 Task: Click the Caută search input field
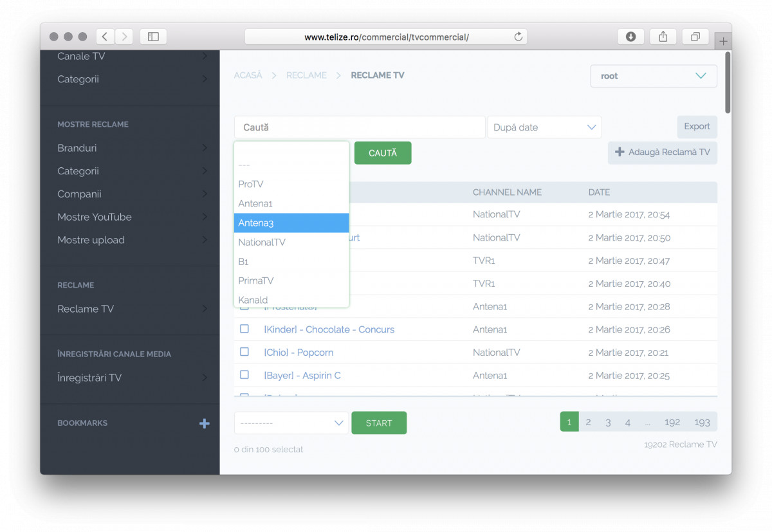(359, 127)
